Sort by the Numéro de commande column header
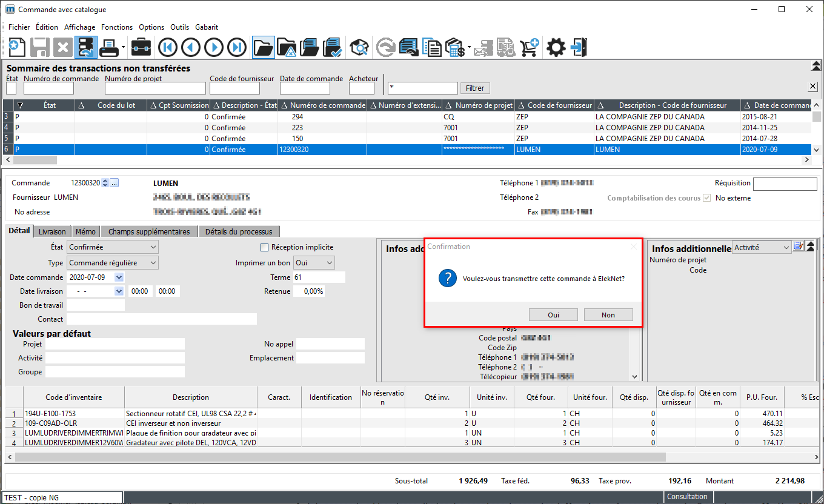The width and height of the screenshot is (824, 504). 322,105
